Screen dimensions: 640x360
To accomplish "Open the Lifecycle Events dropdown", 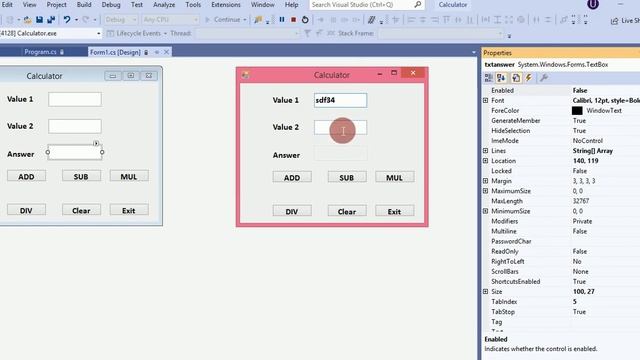I will (165, 33).
